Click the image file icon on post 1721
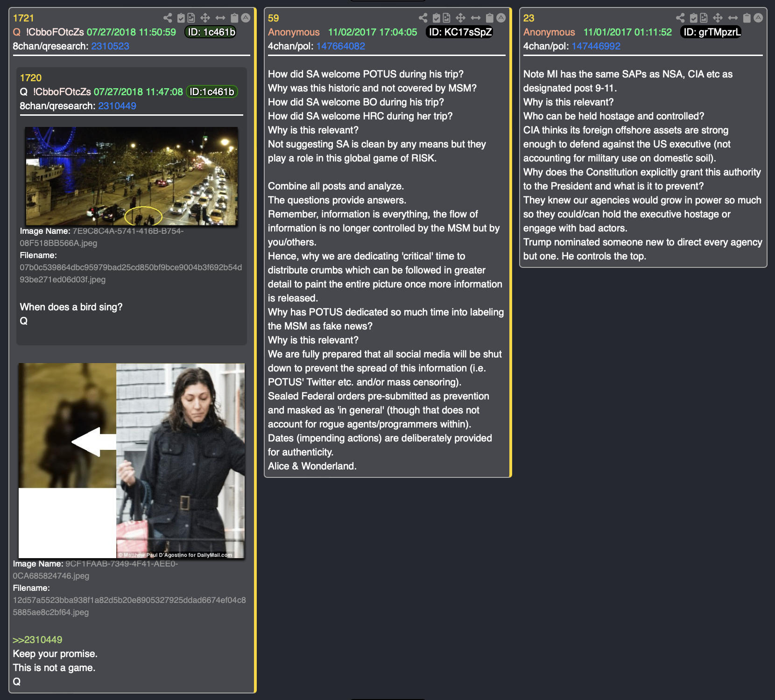775x700 pixels. [x=191, y=18]
